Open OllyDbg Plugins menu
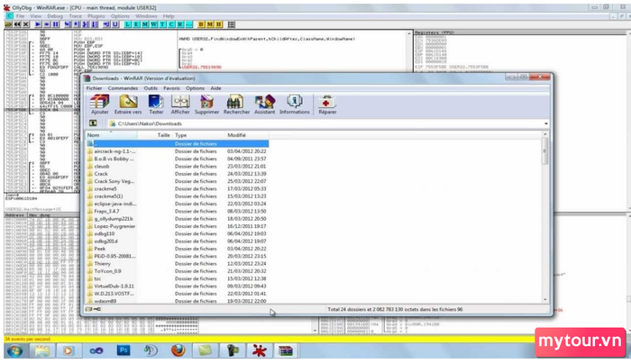The height and width of the screenshot is (364, 631). coord(96,16)
